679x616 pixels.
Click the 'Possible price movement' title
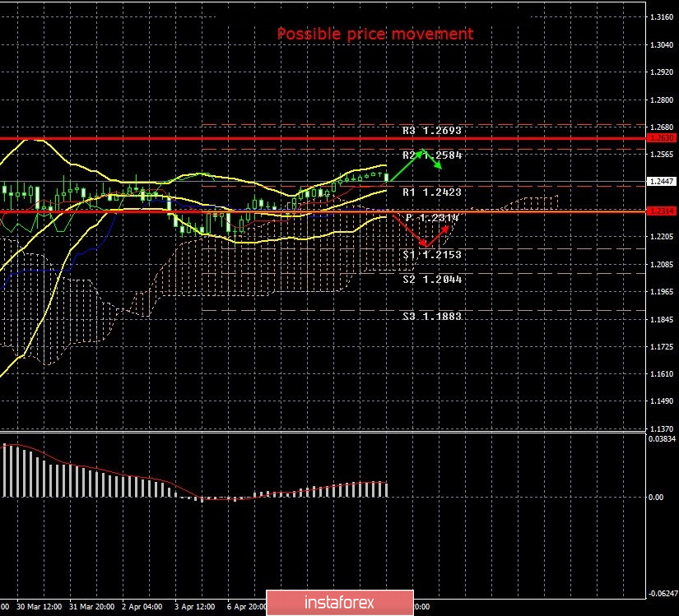click(375, 34)
